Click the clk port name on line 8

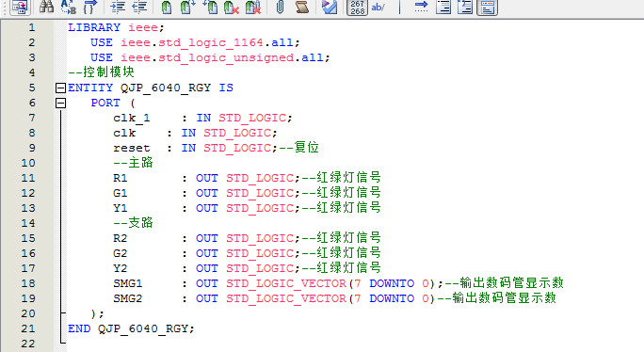(x=124, y=133)
